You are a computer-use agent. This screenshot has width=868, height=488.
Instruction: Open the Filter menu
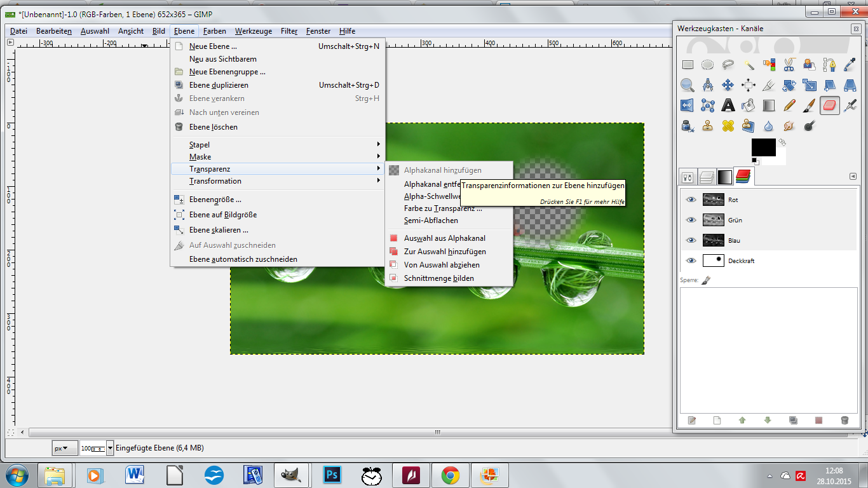coord(289,30)
